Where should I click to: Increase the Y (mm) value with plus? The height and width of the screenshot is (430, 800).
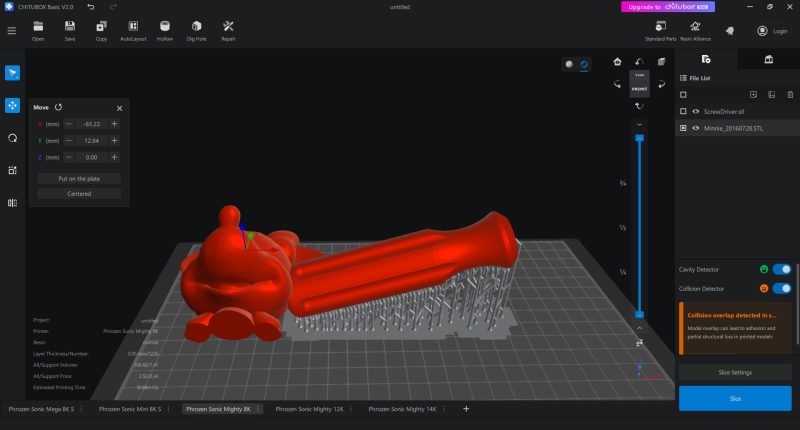114,141
